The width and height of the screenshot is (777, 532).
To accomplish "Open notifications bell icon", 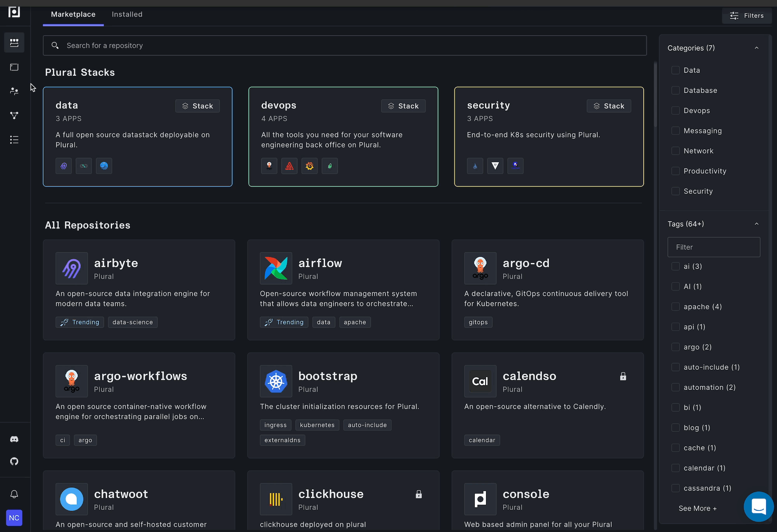I will tap(14, 494).
